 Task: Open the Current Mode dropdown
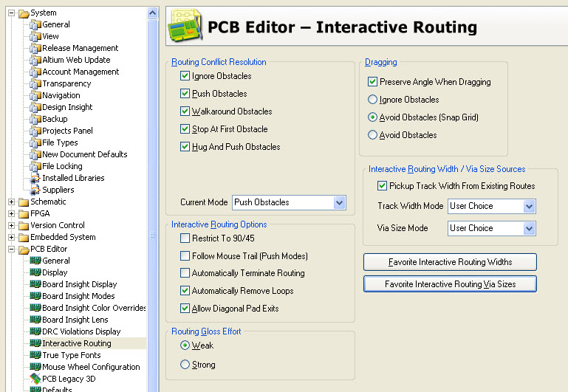pyautogui.click(x=339, y=202)
